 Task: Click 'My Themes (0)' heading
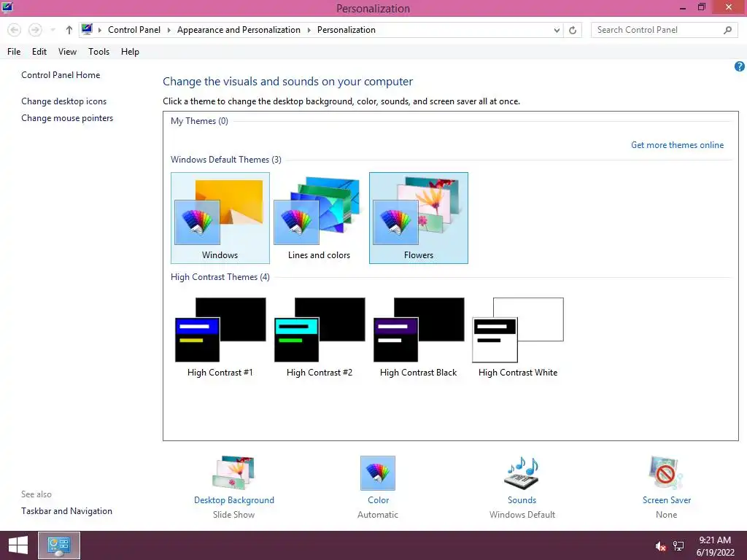pyautogui.click(x=199, y=121)
